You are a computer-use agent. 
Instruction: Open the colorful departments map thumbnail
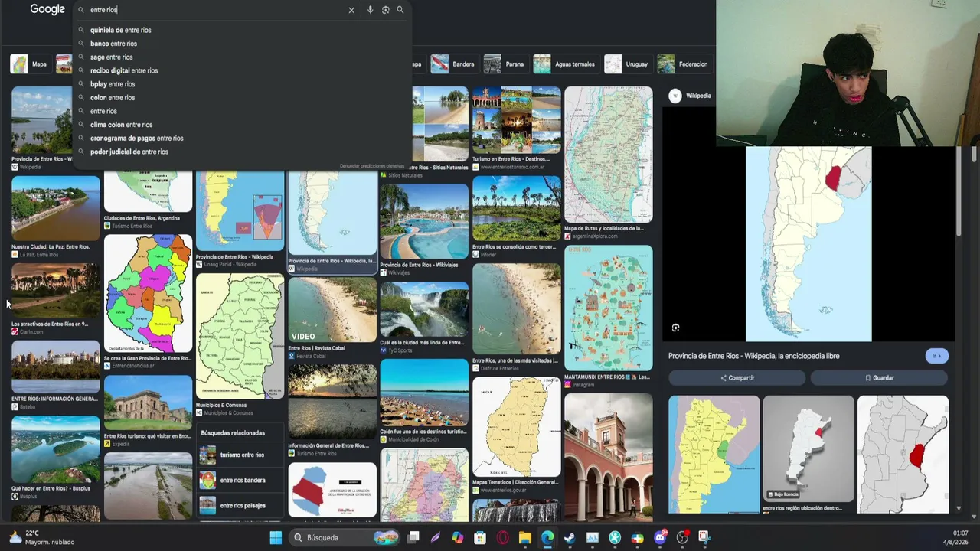tap(148, 293)
